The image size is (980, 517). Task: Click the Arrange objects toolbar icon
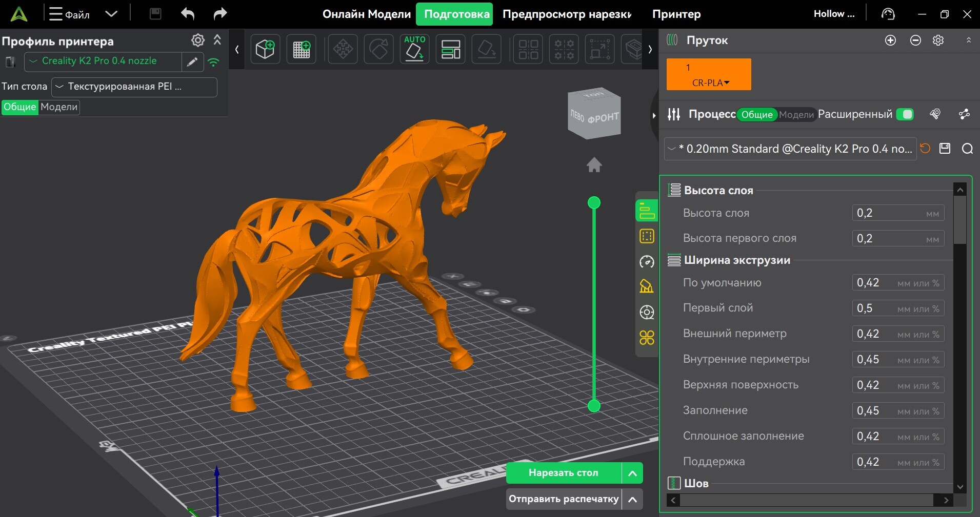[x=450, y=50]
